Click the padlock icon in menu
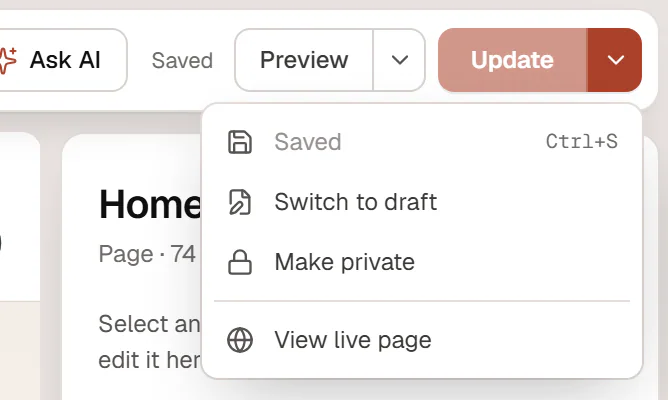This screenshot has width=668, height=400. coord(240,262)
